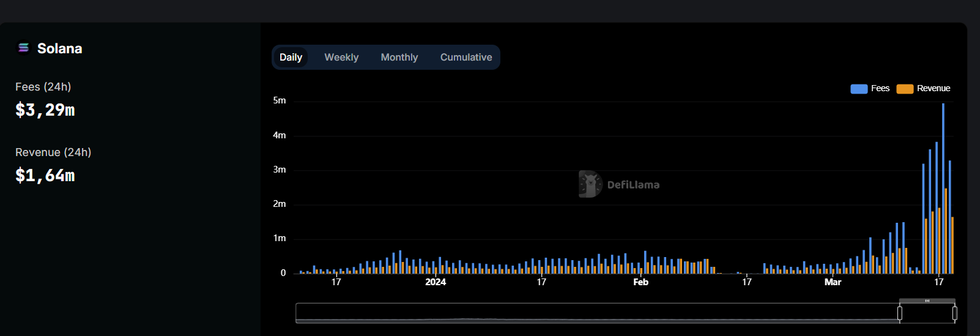
Task: Click the top grip of the range selection window
Action: 927,301
